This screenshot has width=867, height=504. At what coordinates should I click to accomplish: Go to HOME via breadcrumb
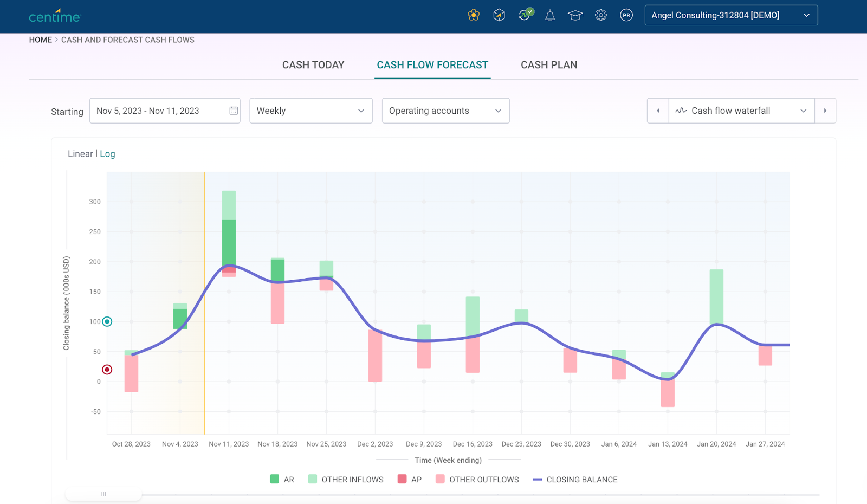tap(41, 40)
